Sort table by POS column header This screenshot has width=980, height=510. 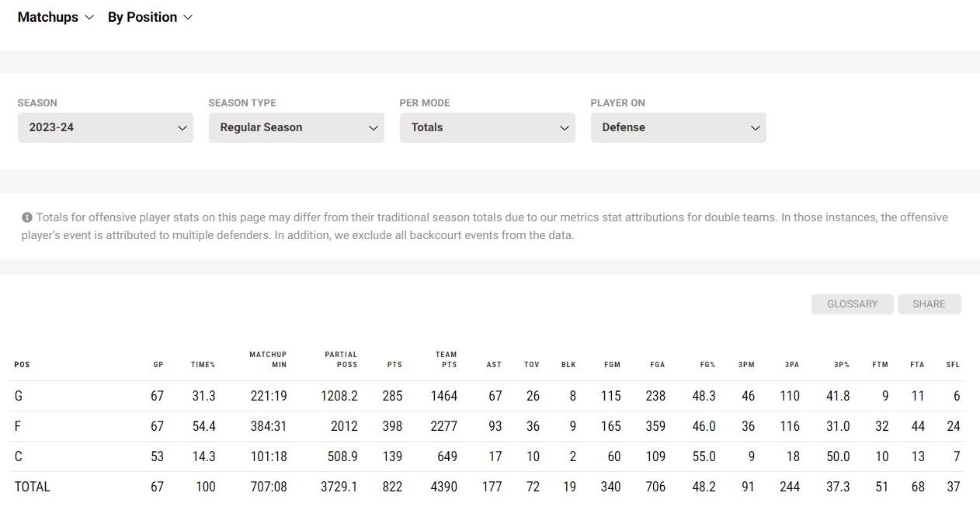22,365
